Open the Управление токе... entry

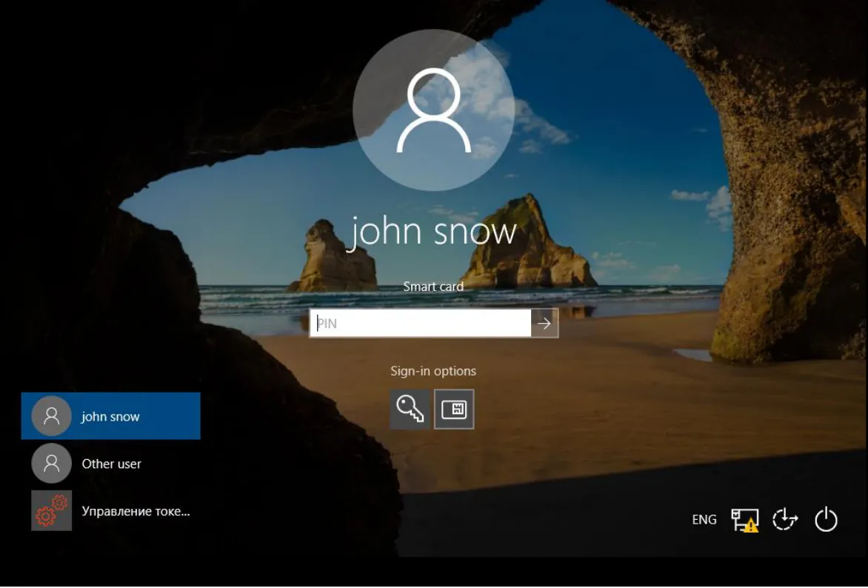point(110,510)
